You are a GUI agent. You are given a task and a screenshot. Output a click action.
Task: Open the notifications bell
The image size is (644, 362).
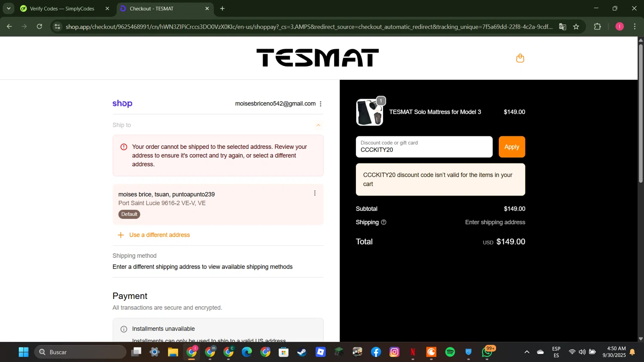(x=632, y=352)
